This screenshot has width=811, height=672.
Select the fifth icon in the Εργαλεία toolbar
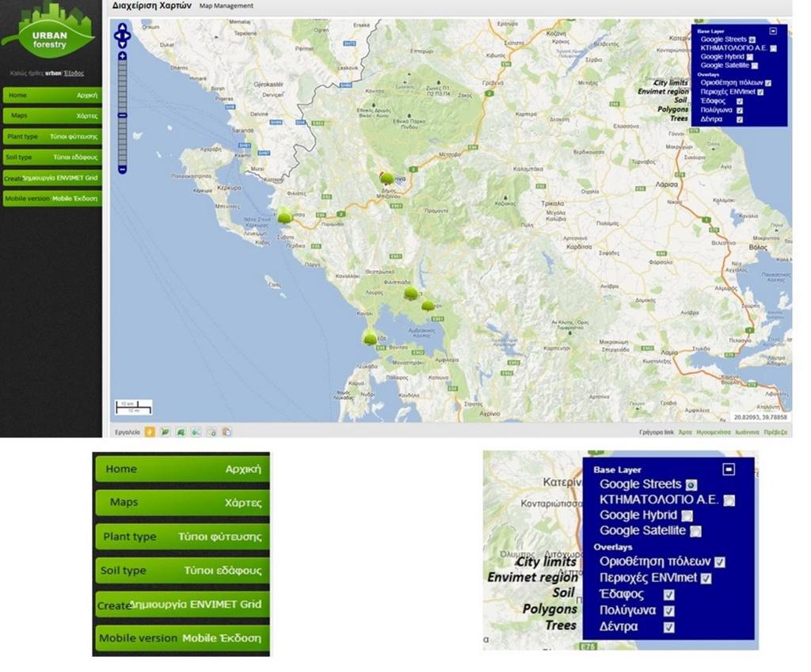click(x=211, y=431)
